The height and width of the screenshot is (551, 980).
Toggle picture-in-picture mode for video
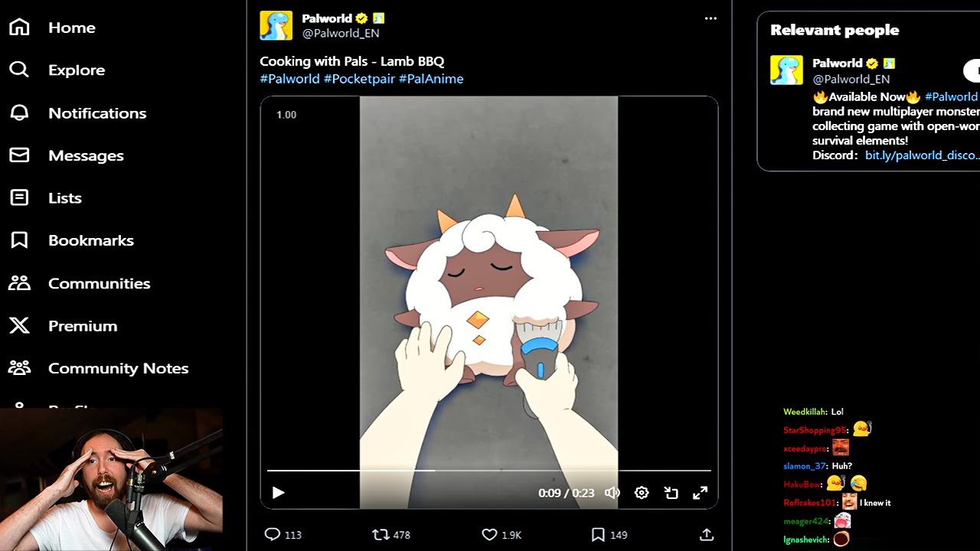click(671, 493)
